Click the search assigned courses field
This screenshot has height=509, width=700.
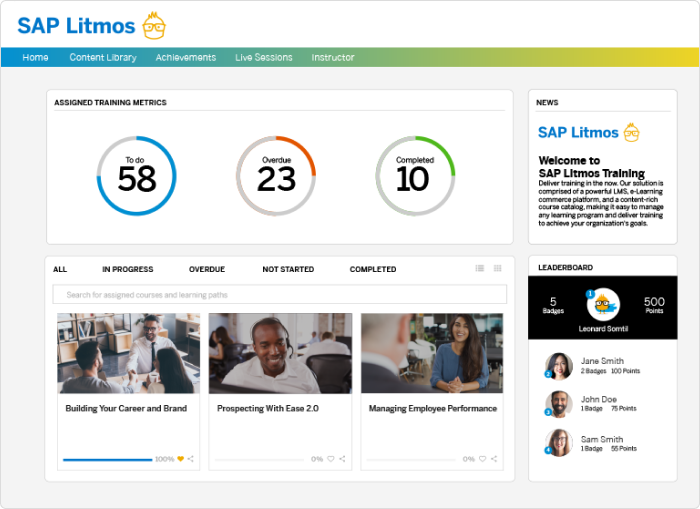tap(279, 295)
